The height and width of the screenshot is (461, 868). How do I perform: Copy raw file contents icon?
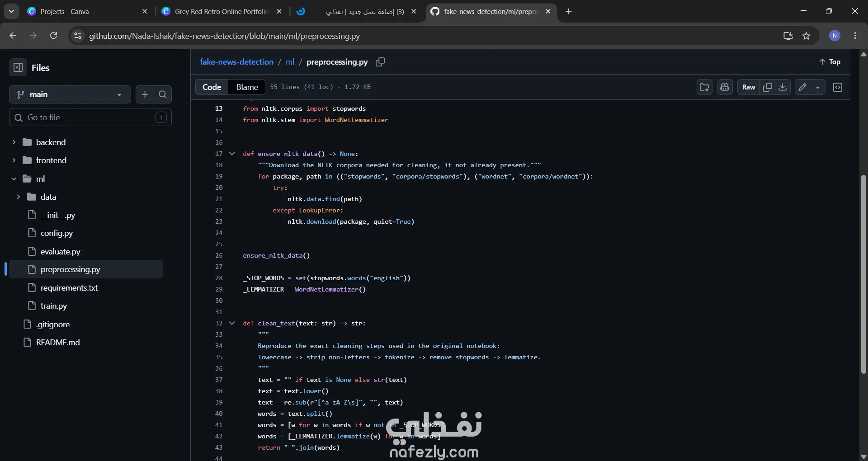click(x=767, y=87)
